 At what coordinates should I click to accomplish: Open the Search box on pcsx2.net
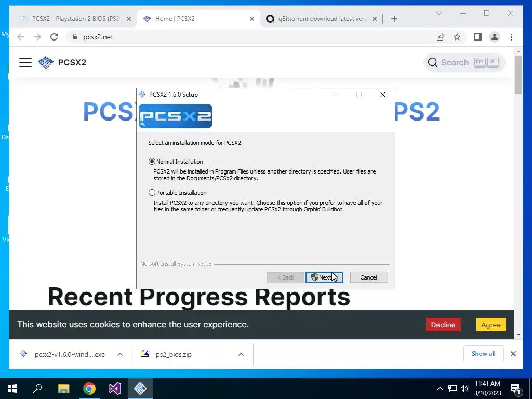point(464,62)
